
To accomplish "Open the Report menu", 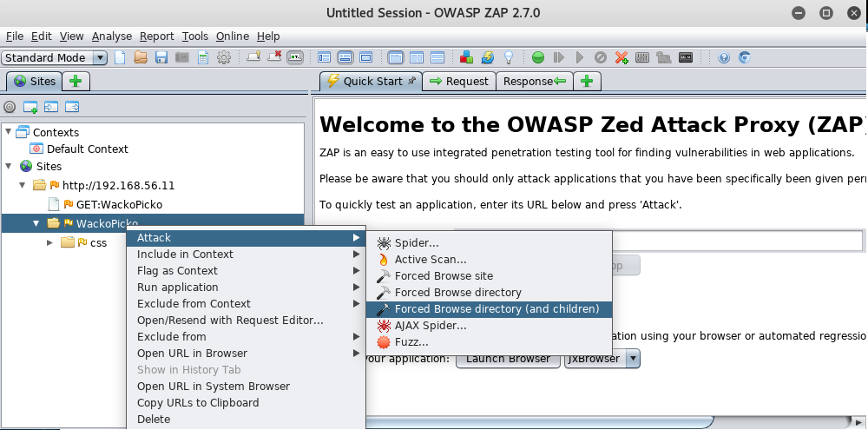I will tap(156, 36).
